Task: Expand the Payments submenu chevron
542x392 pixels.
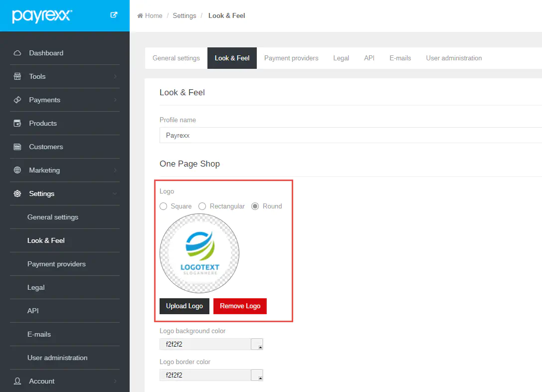Action: (x=115, y=100)
